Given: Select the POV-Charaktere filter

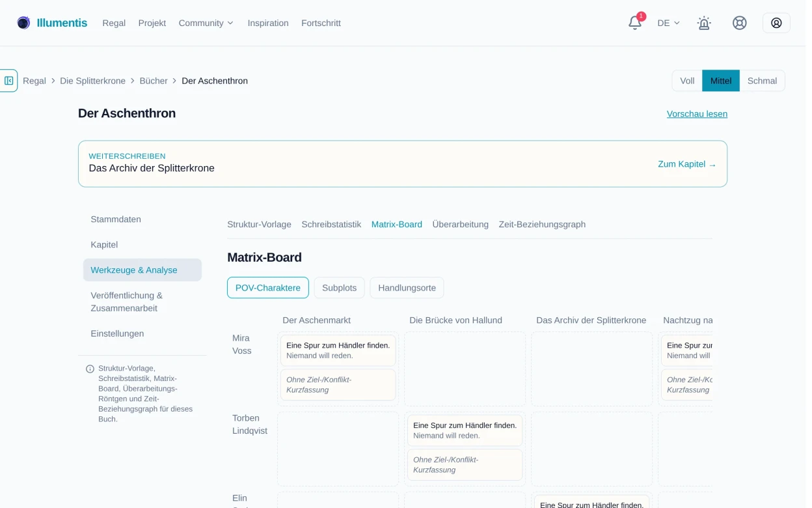Looking at the screenshot, I should [x=268, y=288].
